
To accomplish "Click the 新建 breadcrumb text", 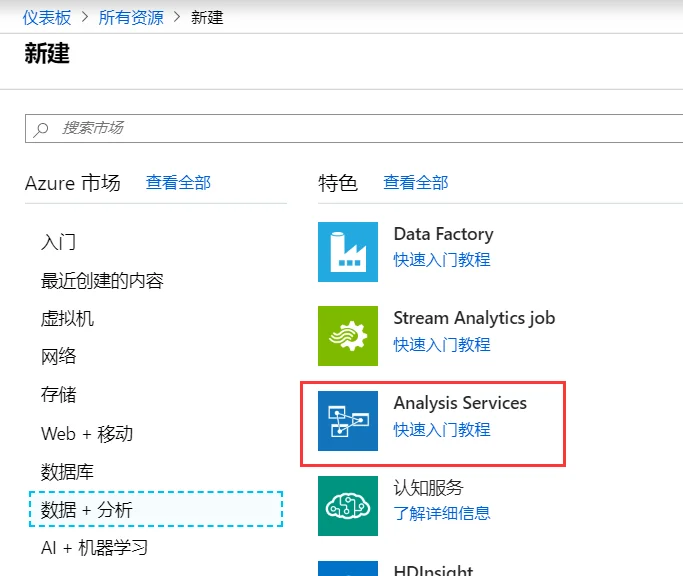I will point(207,18).
